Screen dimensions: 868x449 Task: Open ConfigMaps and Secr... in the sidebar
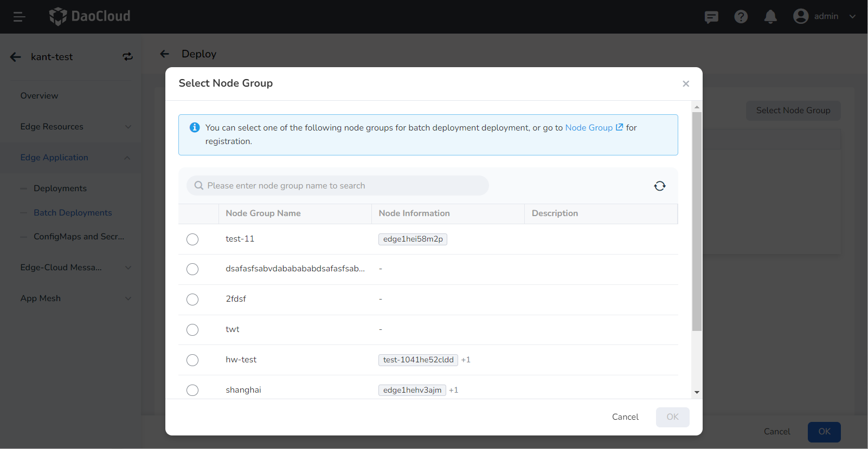tap(79, 237)
